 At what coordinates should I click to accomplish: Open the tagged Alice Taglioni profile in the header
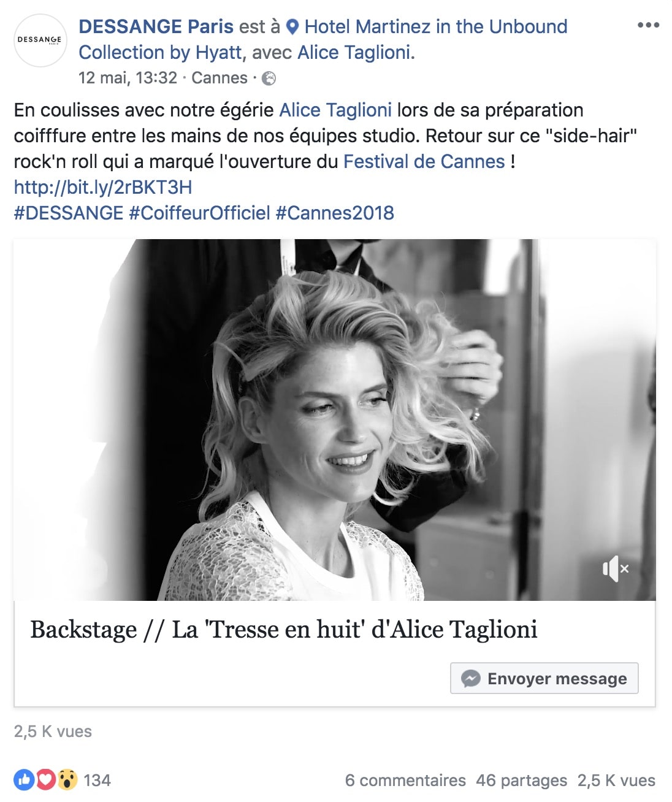tap(354, 53)
